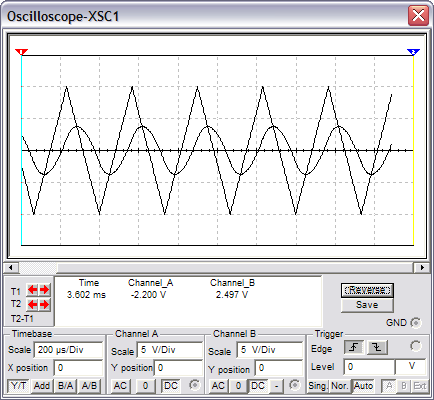
Task: Click Channel A Scale field
Action: (169, 350)
